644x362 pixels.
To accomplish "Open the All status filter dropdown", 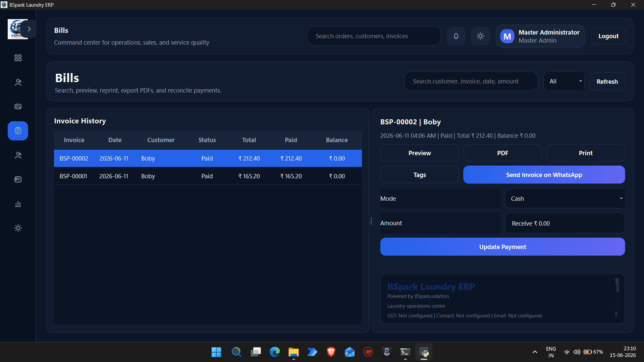I will (564, 81).
